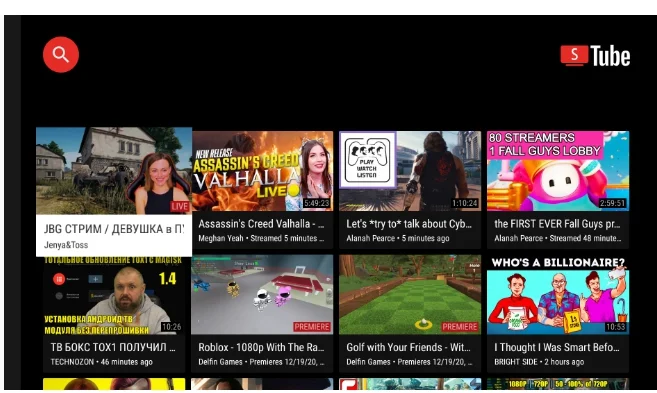Open the partly visible yellow thumbnail in bottom row
Image resolution: width=657 pixels, height=393 pixels.
coord(114,384)
